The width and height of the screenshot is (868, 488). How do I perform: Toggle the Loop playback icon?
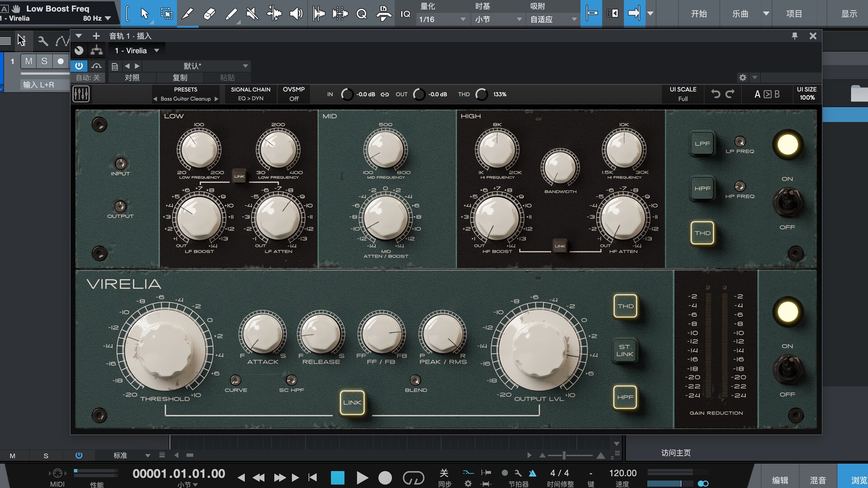413,478
